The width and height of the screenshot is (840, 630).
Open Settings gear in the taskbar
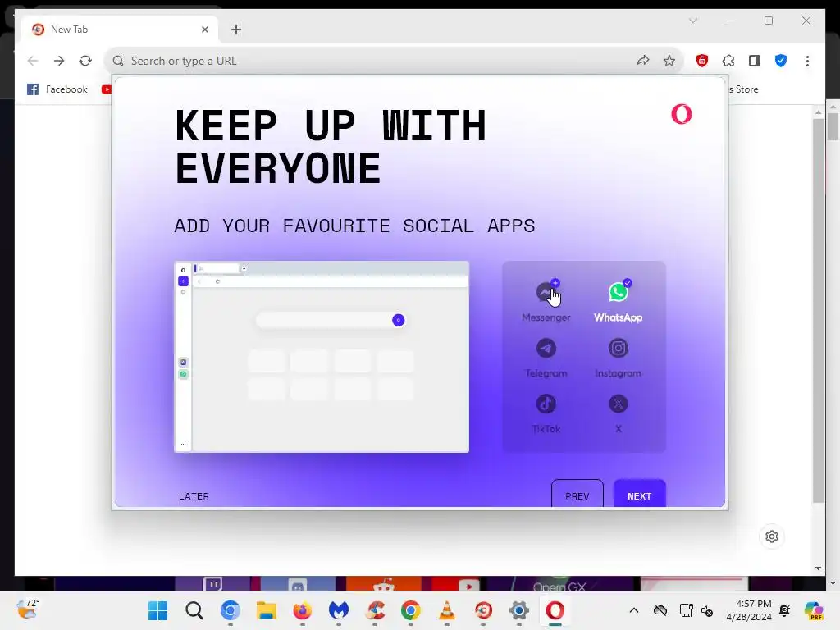pyautogui.click(x=519, y=610)
